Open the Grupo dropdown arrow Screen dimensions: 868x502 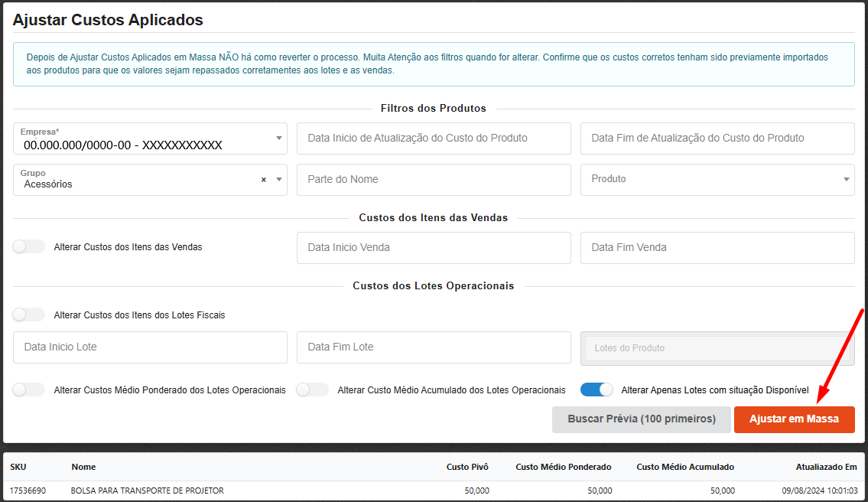coord(278,180)
